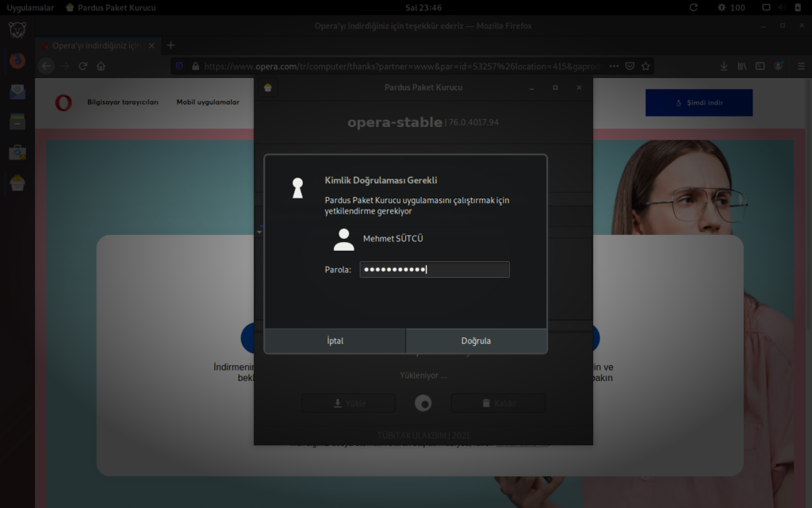The width and height of the screenshot is (812, 508).
Task: Go to the Firefox home page
Action: (x=101, y=67)
